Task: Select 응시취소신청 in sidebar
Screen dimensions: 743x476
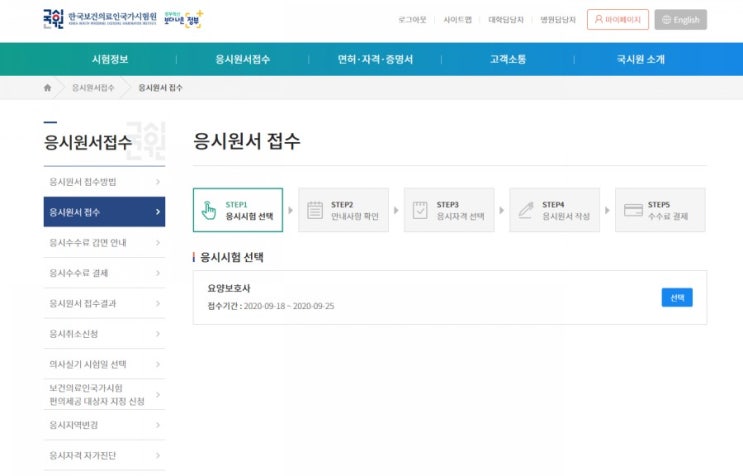Action: (104, 333)
